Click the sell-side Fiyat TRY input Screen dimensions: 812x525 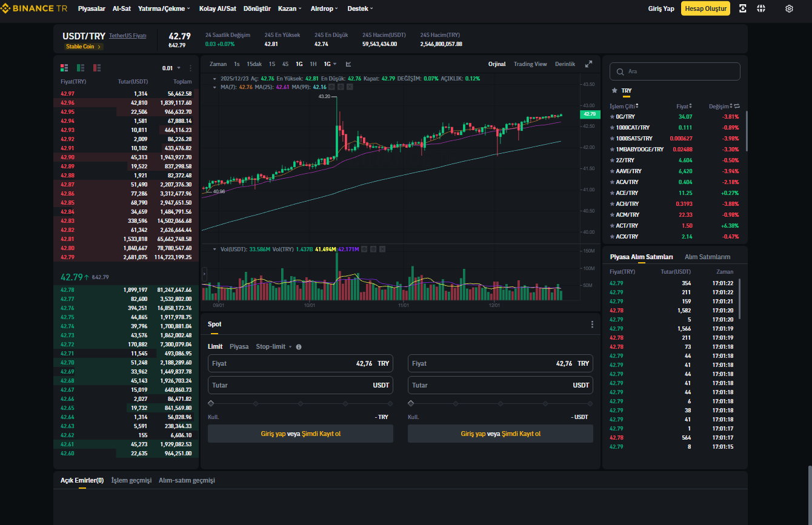[501, 363]
